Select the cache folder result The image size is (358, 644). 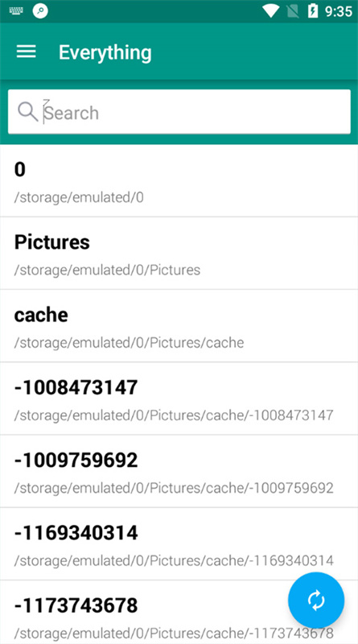tap(179, 326)
